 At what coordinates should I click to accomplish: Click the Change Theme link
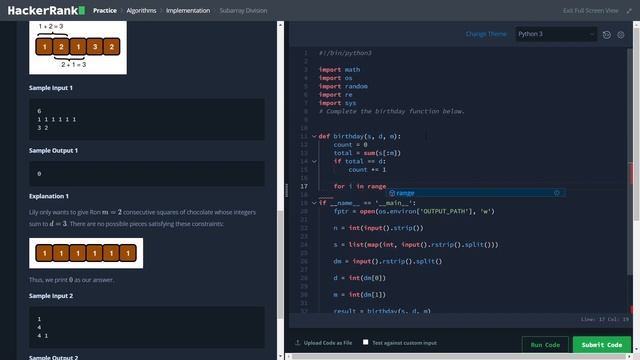[486, 34]
